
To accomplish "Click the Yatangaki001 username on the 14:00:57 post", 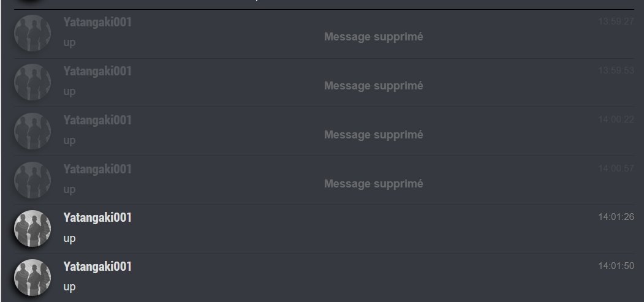I will [97, 168].
